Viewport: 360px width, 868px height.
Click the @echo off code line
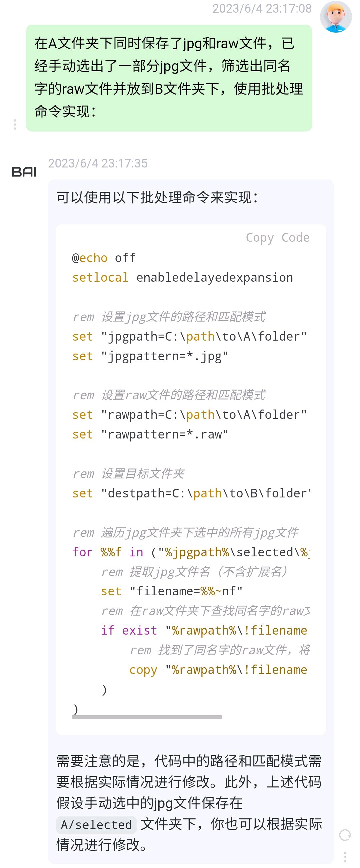104,258
